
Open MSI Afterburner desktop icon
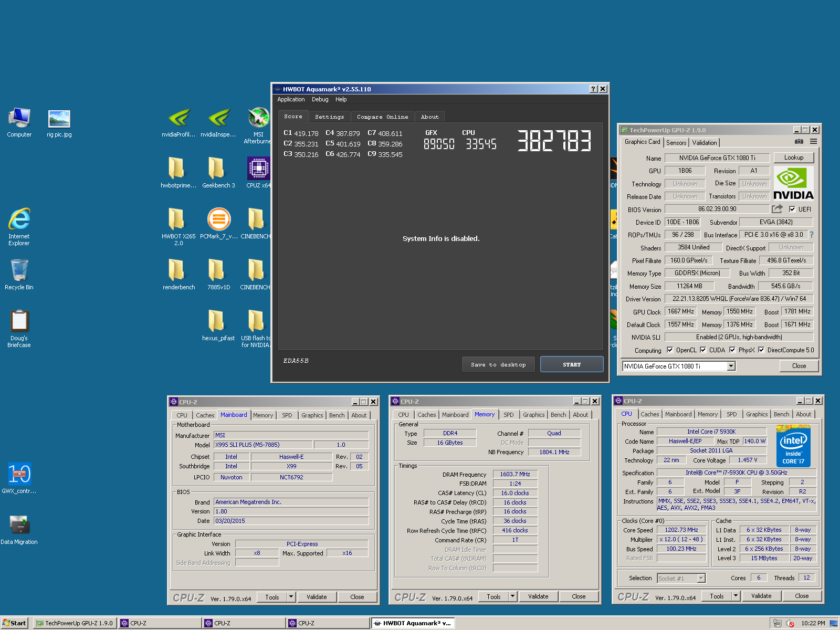[258, 125]
